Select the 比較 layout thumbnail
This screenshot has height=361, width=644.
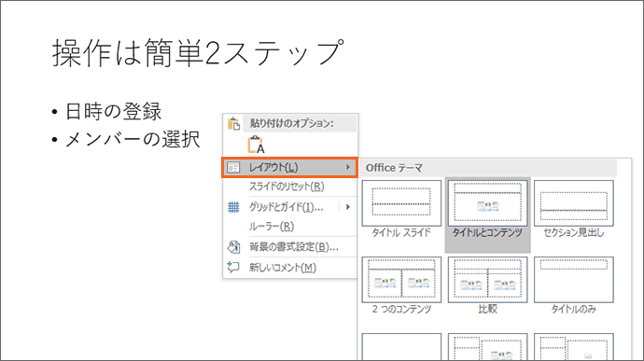click(487, 280)
